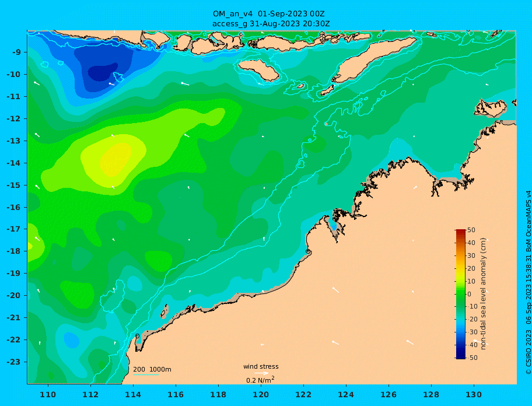Select the latitude axis label -21
532x406 pixels.
pyautogui.click(x=14, y=318)
